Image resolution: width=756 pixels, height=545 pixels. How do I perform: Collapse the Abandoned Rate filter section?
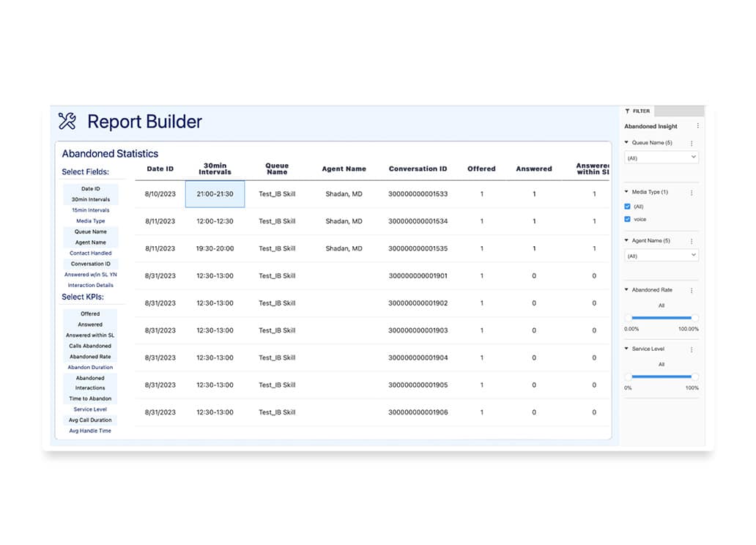pyautogui.click(x=627, y=290)
